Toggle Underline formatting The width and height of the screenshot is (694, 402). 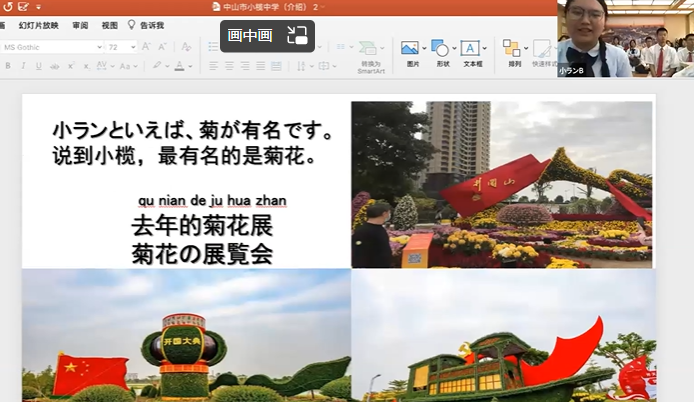click(x=39, y=66)
